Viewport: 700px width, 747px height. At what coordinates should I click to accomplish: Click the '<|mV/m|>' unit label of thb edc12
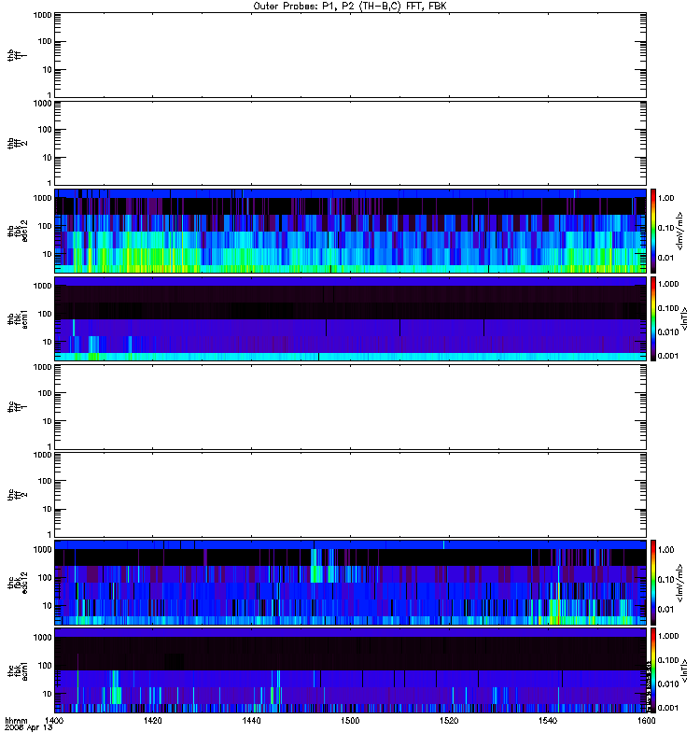click(680, 231)
